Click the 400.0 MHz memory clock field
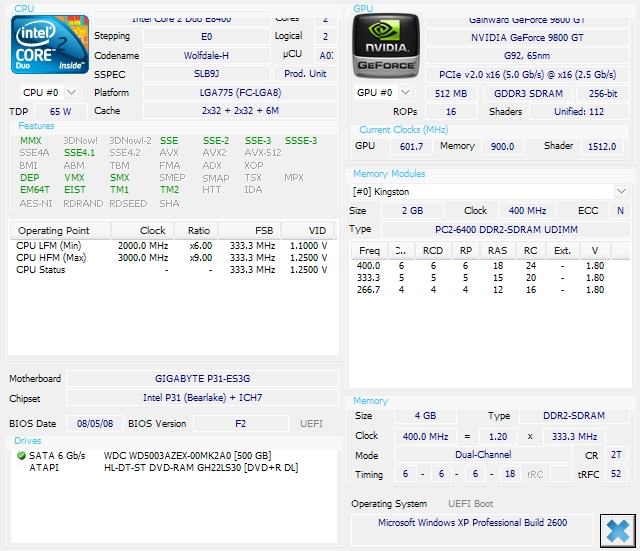Image resolution: width=640 pixels, height=551 pixels. (425, 437)
